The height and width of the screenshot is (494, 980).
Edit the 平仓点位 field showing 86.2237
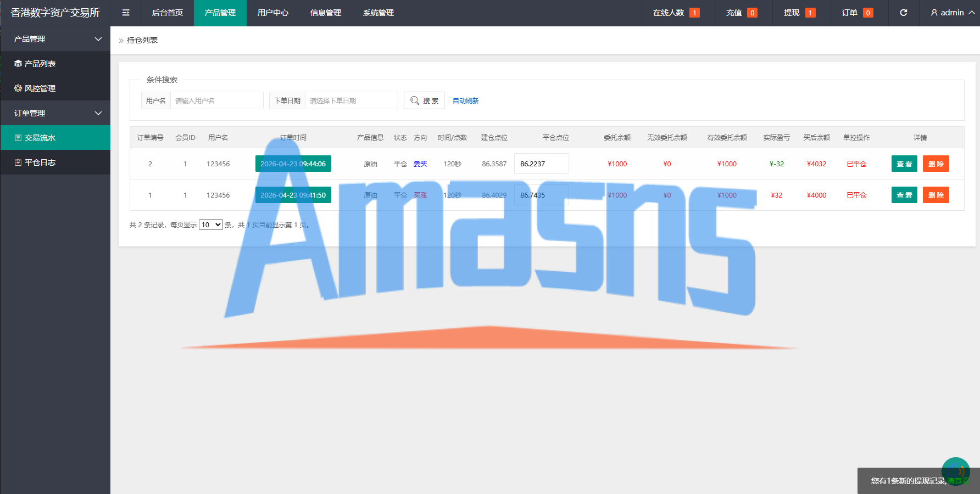coord(542,164)
